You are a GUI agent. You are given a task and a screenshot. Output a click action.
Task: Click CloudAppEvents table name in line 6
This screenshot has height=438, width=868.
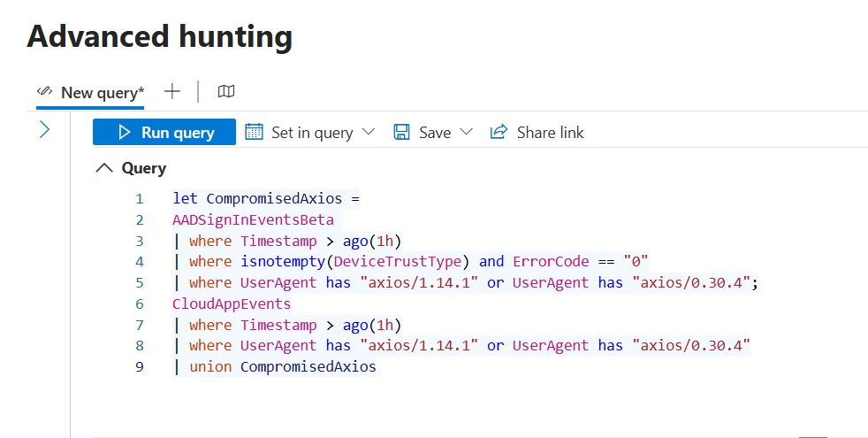pyautogui.click(x=232, y=304)
